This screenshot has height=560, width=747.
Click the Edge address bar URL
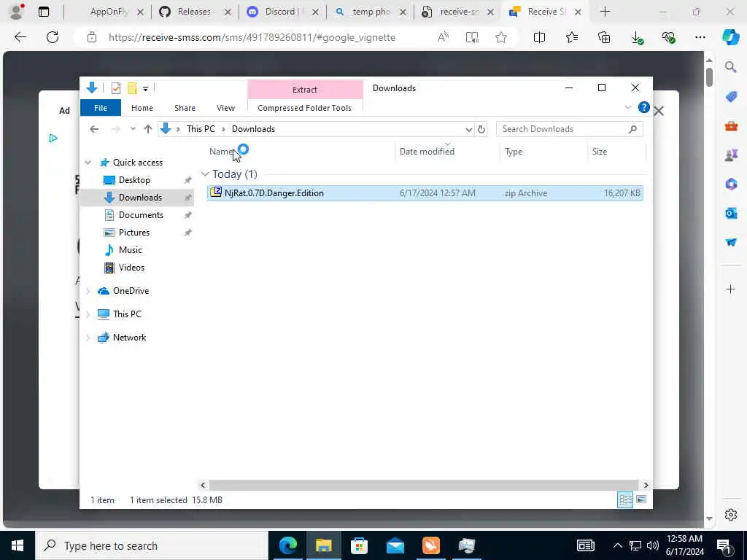252,37
